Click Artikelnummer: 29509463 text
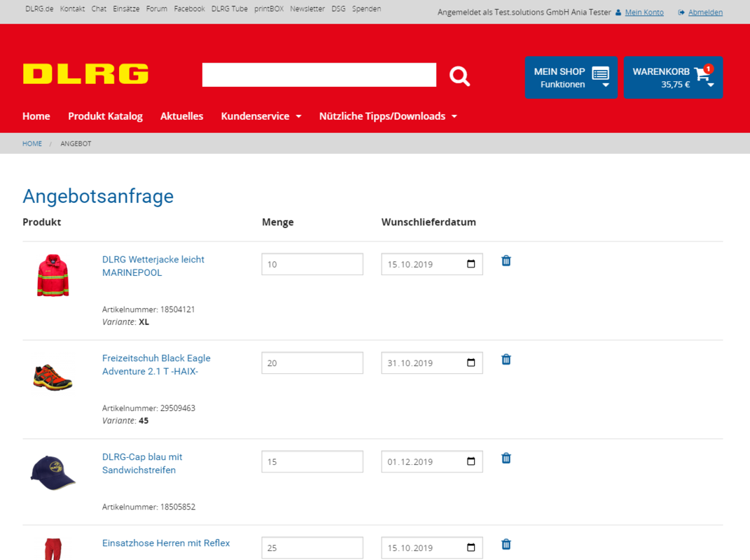The width and height of the screenshot is (750, 560). [148, 408]
